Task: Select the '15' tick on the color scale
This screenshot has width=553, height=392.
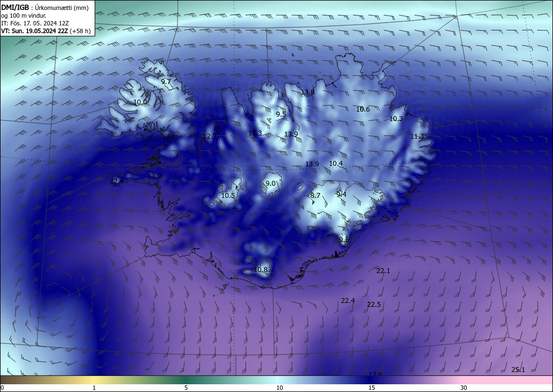Action: click(372, 388)
